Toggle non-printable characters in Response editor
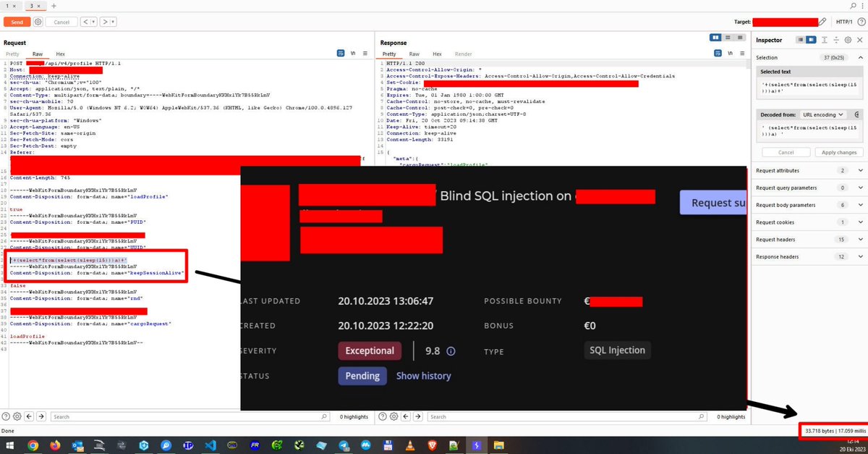Image resolution: width=868 pixels, height=454 pixels. tap(728, 54)
